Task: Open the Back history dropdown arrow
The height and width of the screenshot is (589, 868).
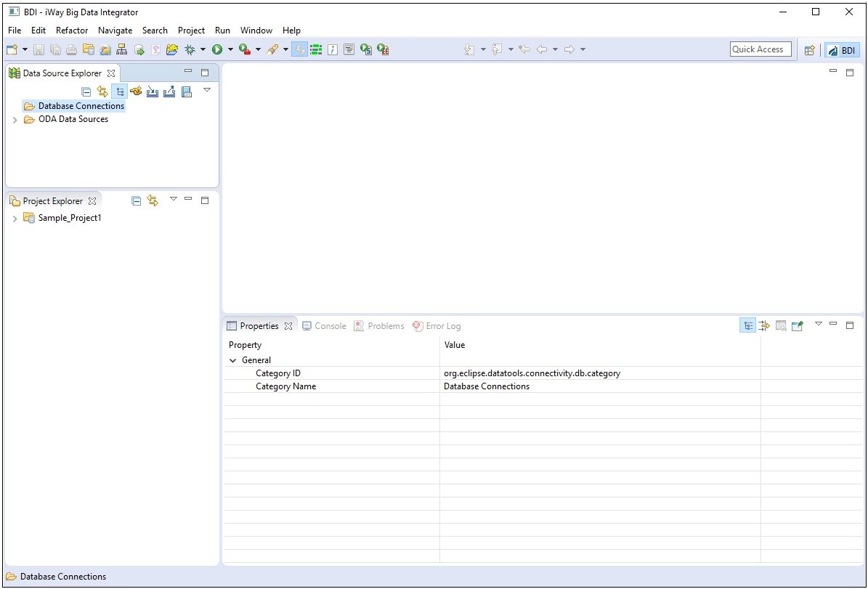Action: (555, 50)
